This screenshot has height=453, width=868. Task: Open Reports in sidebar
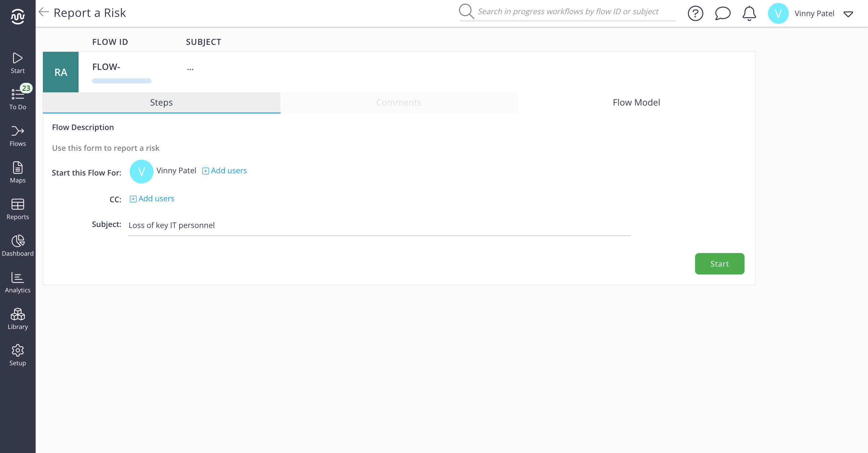(x=17, y=209)
